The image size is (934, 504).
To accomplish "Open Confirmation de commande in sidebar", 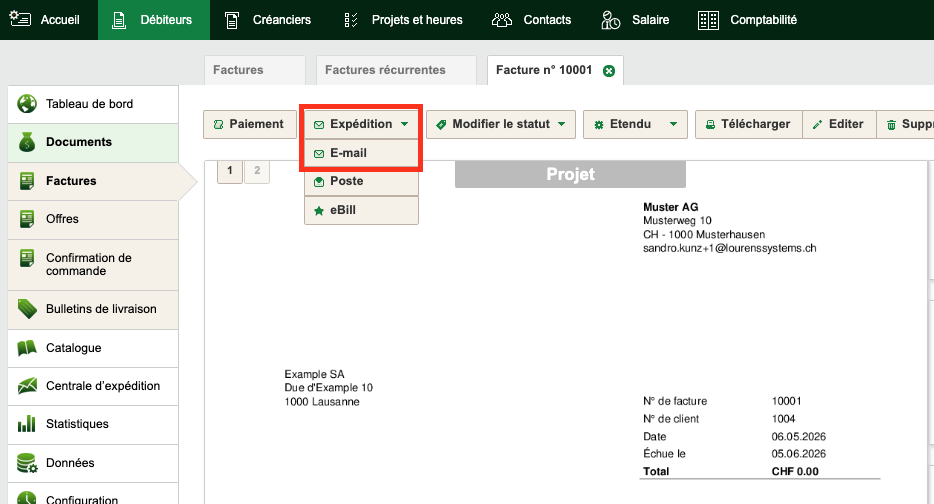I will [x=93, y=265].
